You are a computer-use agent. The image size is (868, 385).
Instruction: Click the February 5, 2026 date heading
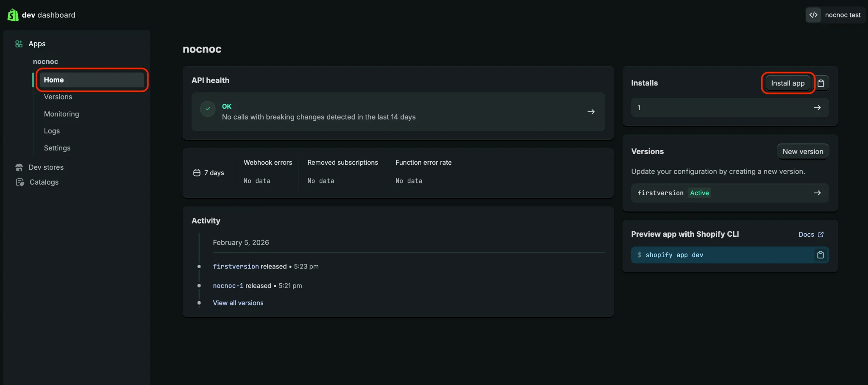241,243
